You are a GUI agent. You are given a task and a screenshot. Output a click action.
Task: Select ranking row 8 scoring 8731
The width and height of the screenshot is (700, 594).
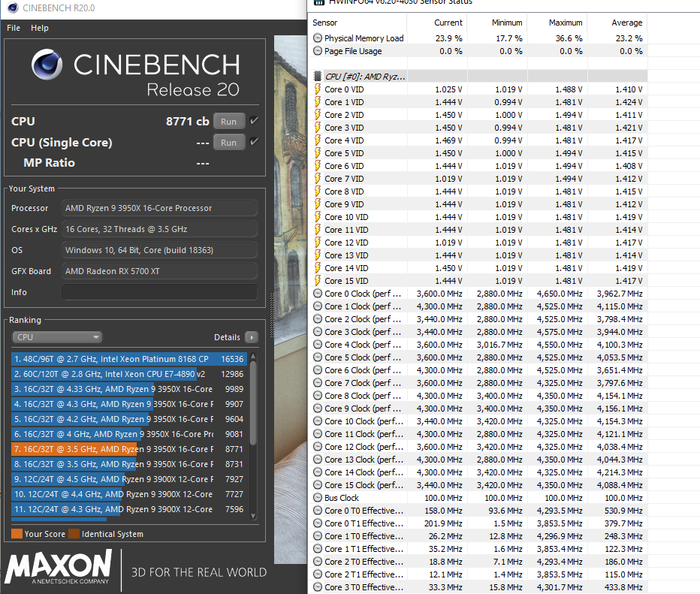129,464
